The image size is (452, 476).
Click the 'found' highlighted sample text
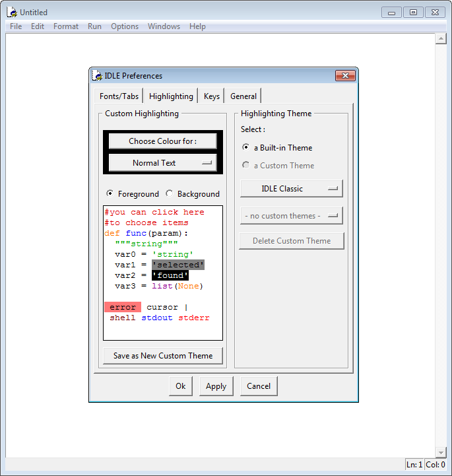coord(170,275)
